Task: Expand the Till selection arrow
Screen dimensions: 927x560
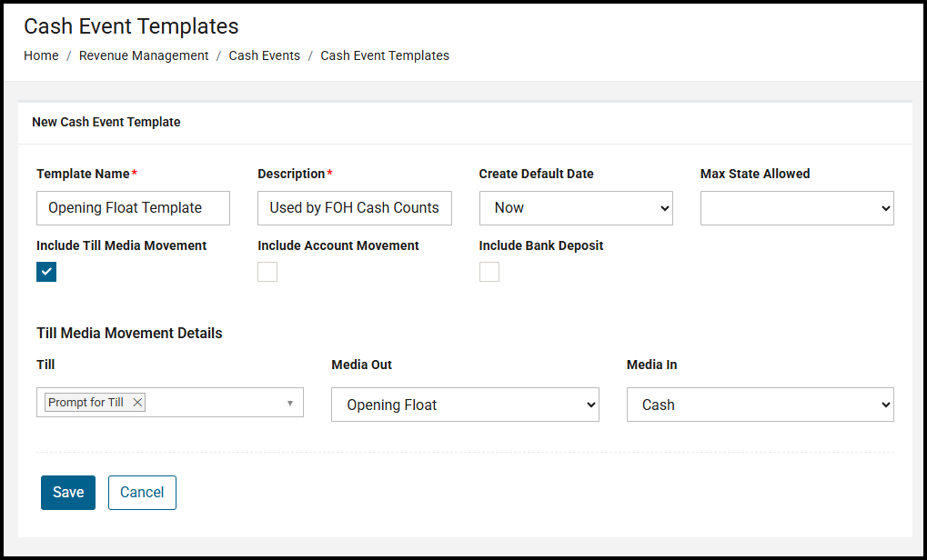Action: (289, 403)
